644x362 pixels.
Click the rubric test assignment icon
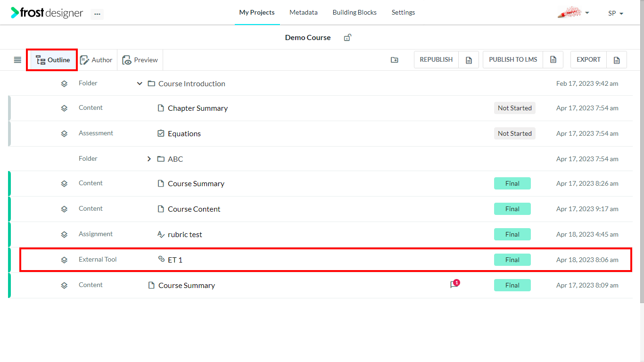[161, 234]
